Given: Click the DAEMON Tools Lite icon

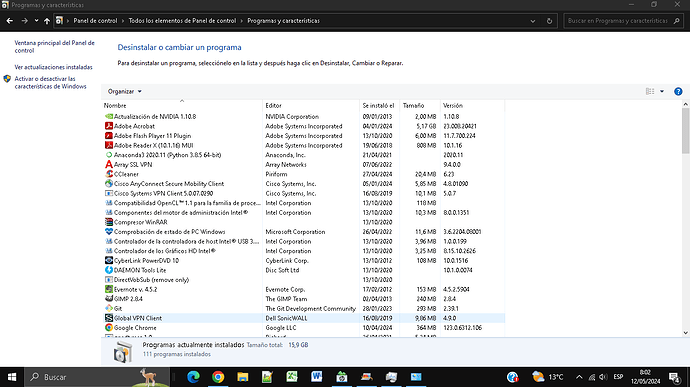Looking at the screenshot, I should [109, 270].
